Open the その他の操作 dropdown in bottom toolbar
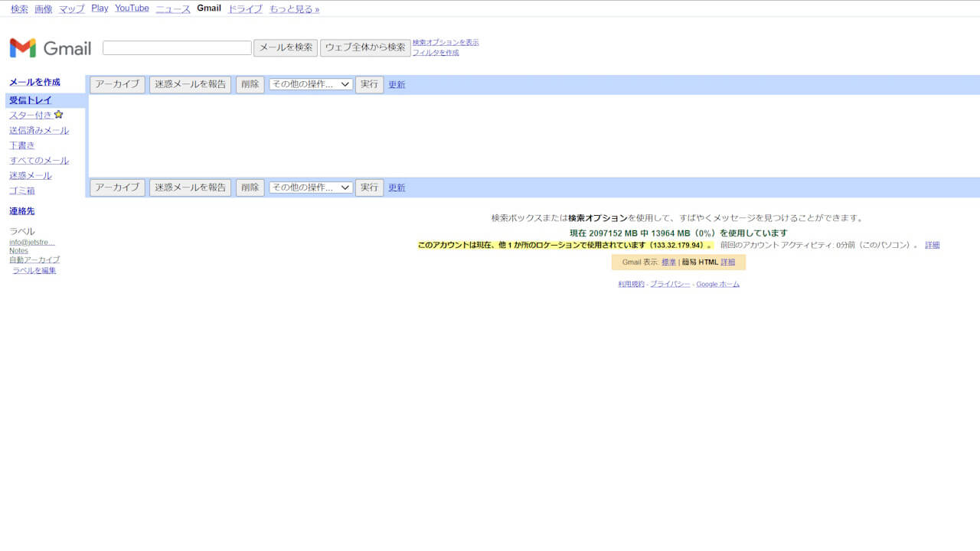 (x=309, y=187)
